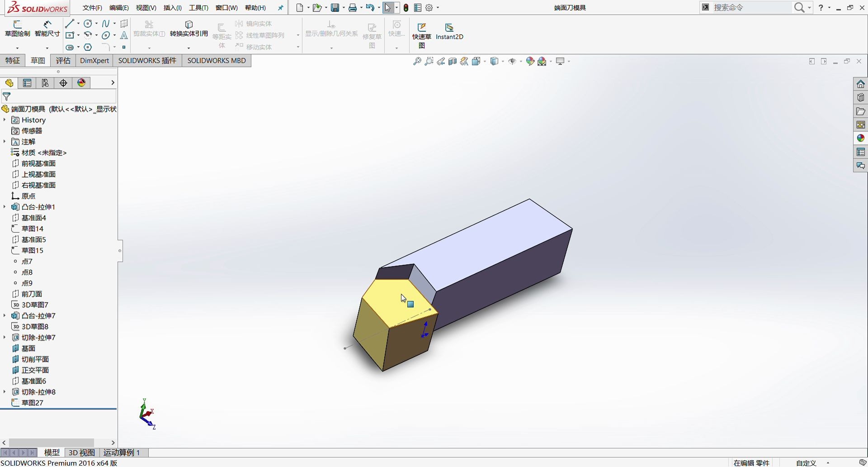This screenshot has height=467, width=868.
Task: Open the Line tool dropdown arrow
Action: tap(78, 24)
